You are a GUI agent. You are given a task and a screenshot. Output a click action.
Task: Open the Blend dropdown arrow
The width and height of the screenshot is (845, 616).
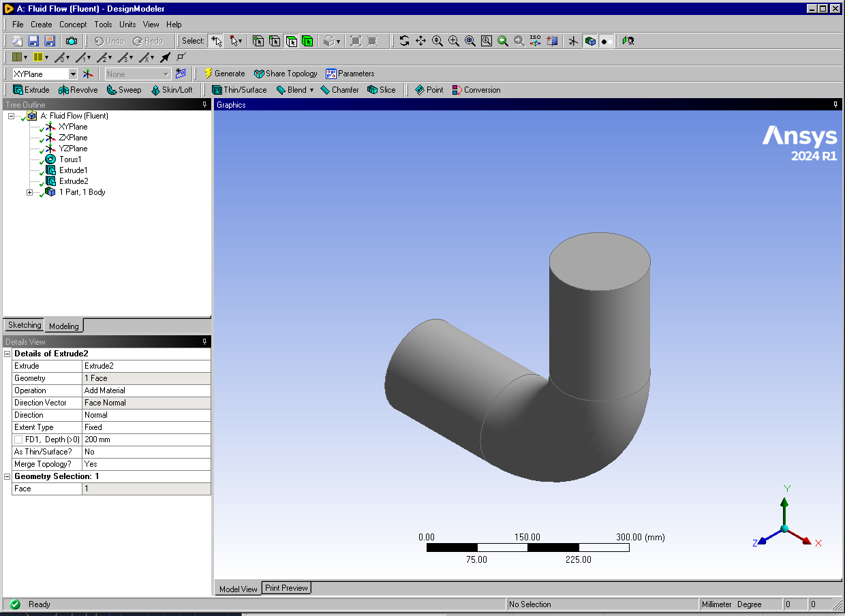click(x=311, y=90)
